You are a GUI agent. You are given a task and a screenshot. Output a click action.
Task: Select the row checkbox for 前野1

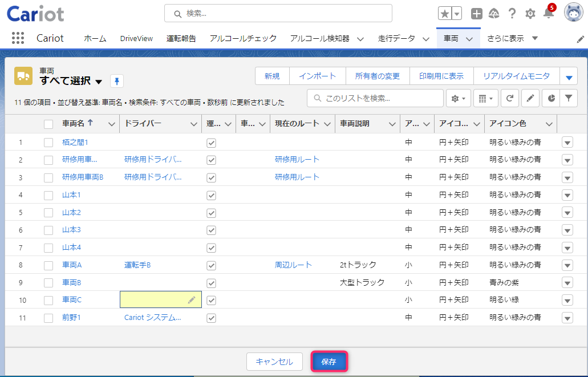[48, 318]
